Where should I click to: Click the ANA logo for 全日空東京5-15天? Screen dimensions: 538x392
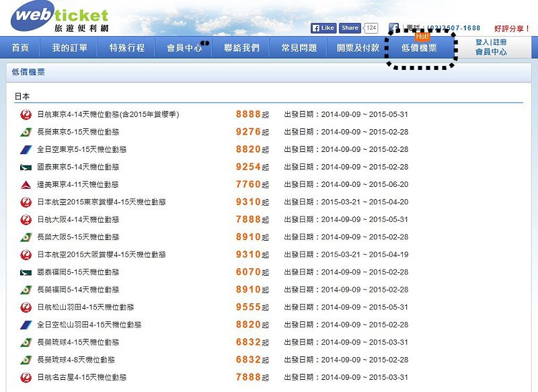26,149
